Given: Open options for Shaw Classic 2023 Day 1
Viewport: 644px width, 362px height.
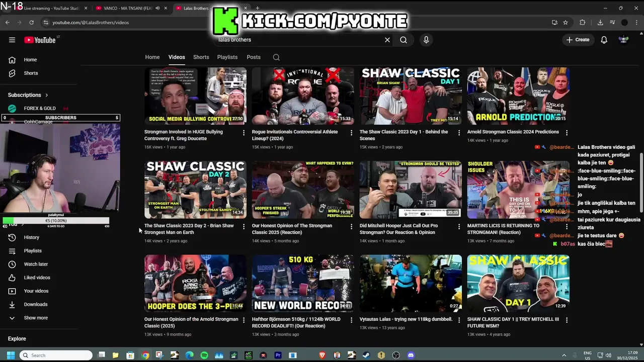Looking at the screenshot, I should point(459,133).
